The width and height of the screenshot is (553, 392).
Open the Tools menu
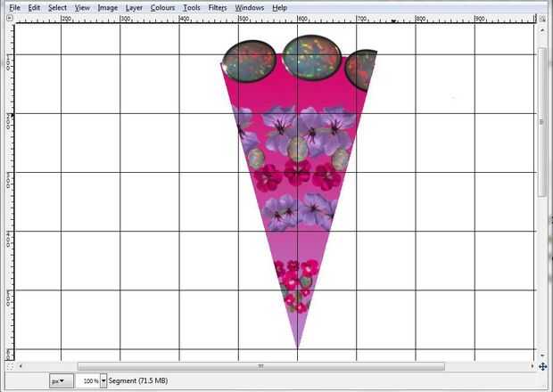coord(192,7)
